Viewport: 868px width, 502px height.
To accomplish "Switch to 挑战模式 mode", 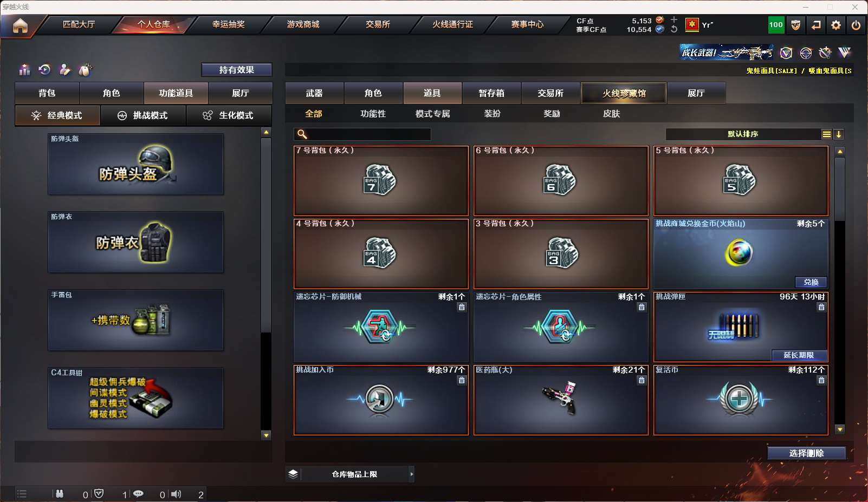I will [143, 115].
